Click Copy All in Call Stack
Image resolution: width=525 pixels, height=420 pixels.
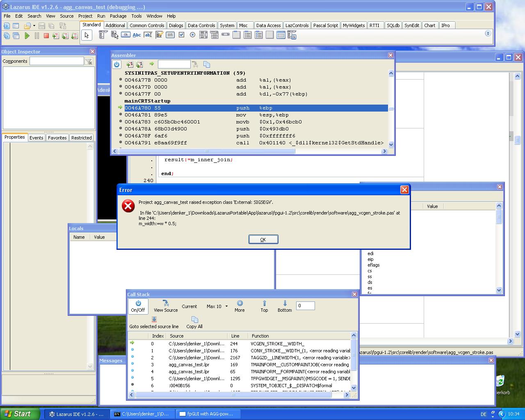[x=194, y=322]
